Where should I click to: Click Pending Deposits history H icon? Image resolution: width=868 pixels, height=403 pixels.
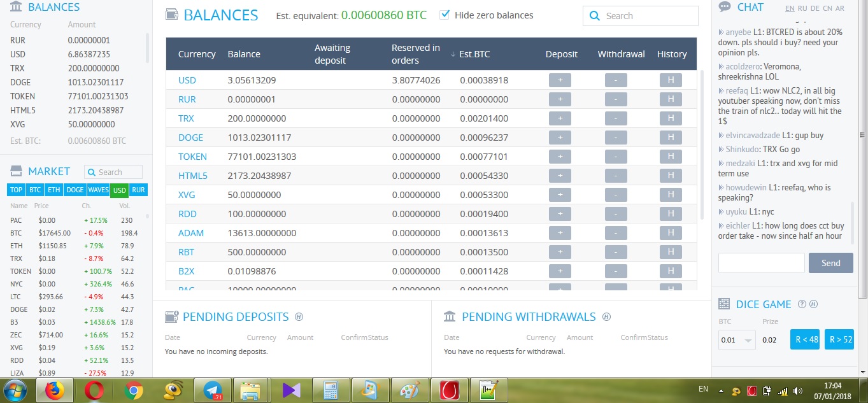click(x=299, y=317)
